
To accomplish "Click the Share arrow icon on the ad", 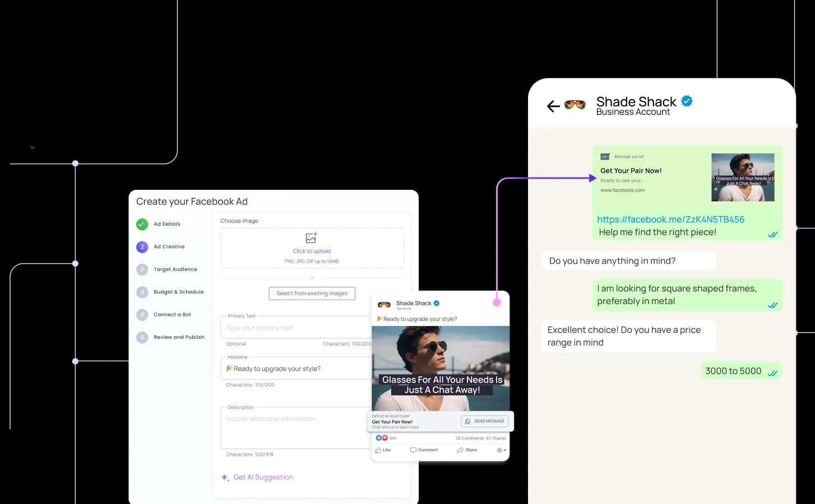I will click(x=460, y=450).
